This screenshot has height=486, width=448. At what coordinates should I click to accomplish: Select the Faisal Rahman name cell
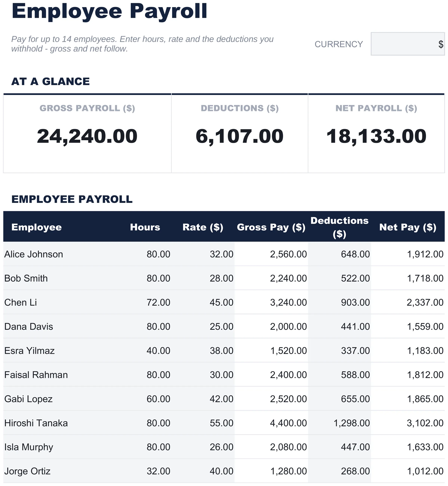[36, 375]
